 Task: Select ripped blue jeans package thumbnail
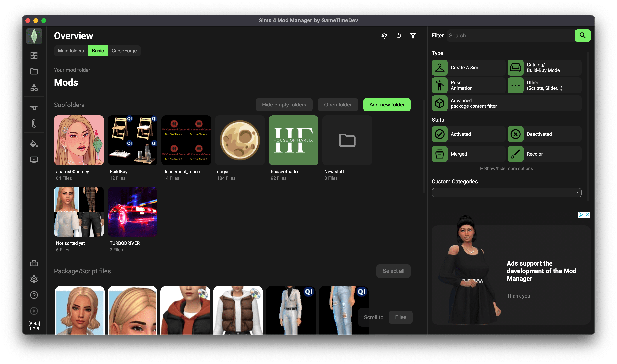tap(343, 310)
